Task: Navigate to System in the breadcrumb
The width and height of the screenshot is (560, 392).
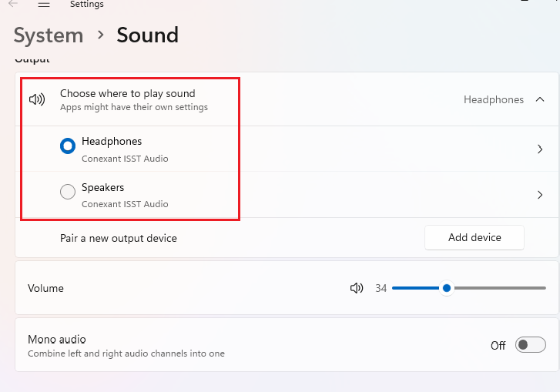Action: click(x=49, y=35)
